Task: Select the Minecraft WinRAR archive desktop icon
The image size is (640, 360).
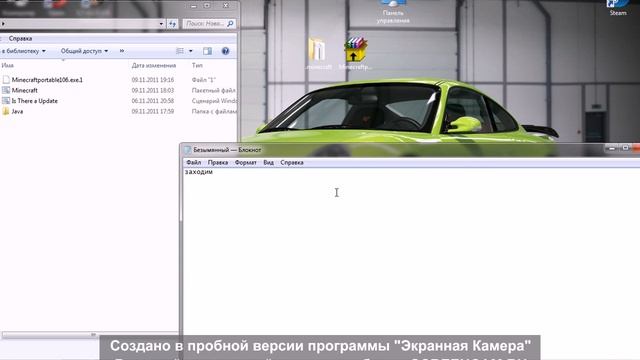Action: click(356, 53)
